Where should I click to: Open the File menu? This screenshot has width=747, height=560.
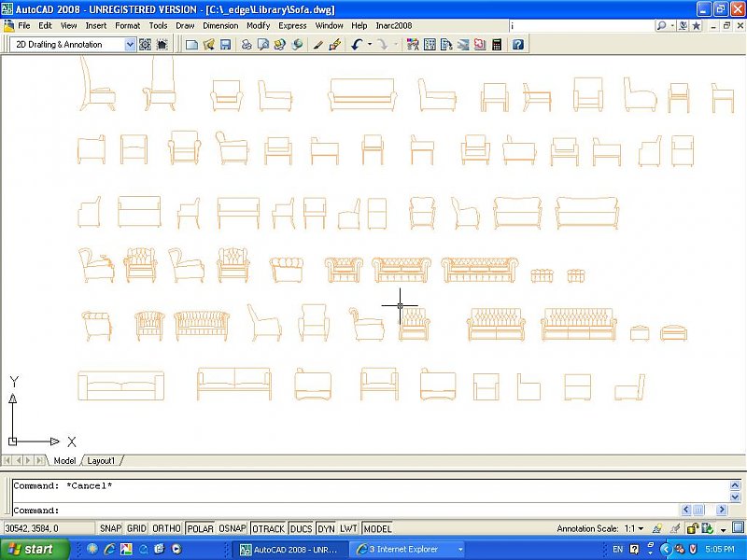(24, 26)
